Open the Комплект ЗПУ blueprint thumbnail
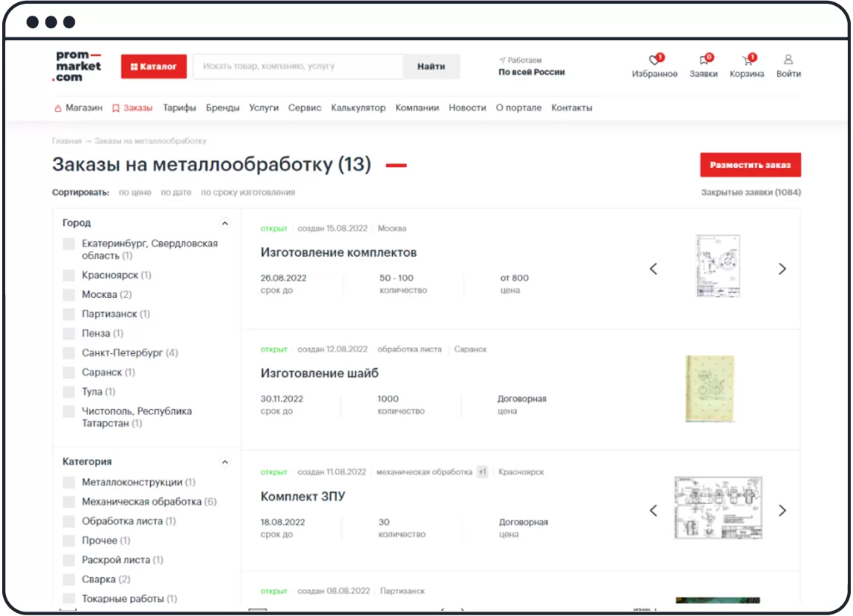Screen dimensions: 853x616 (x=718, y=508)
